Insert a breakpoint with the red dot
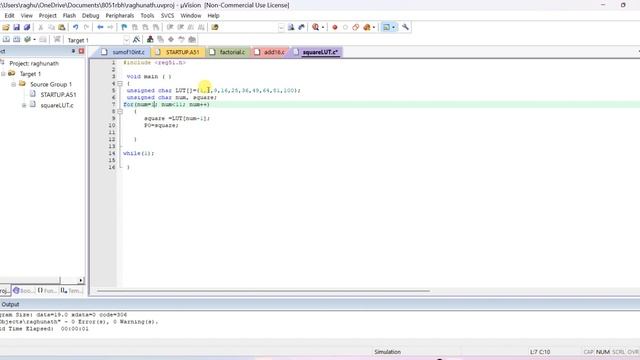Viewport: 640px width, 360px height. pyautogui.click(x=335, y=27)
